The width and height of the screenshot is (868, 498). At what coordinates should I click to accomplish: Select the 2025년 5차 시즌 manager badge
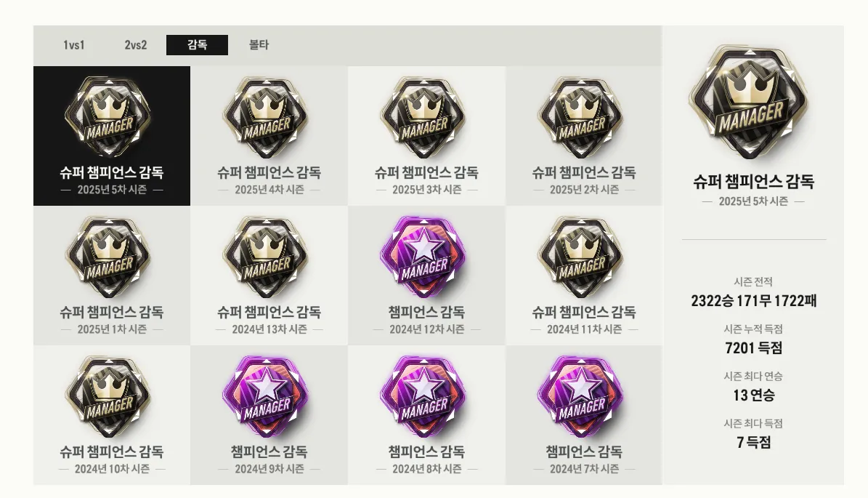click(111, 136)
